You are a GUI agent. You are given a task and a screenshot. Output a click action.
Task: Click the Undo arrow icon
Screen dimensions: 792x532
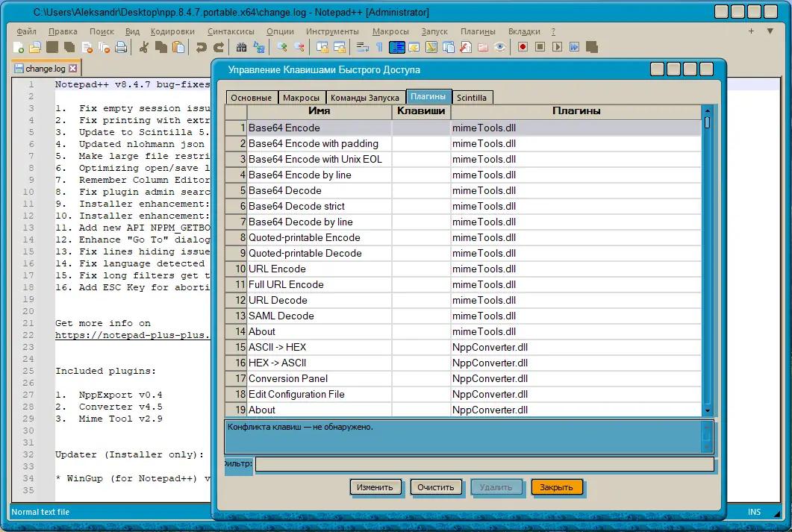(201, 47)
